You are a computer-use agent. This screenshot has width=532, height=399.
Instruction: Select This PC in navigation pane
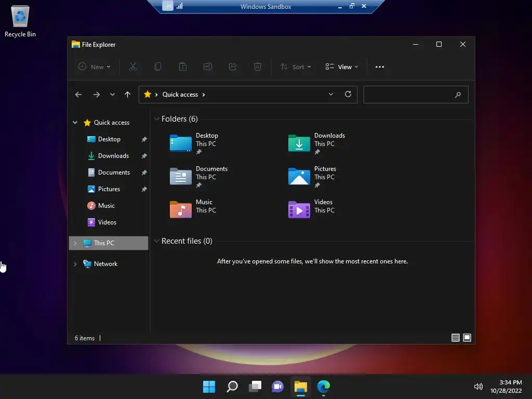108,243
